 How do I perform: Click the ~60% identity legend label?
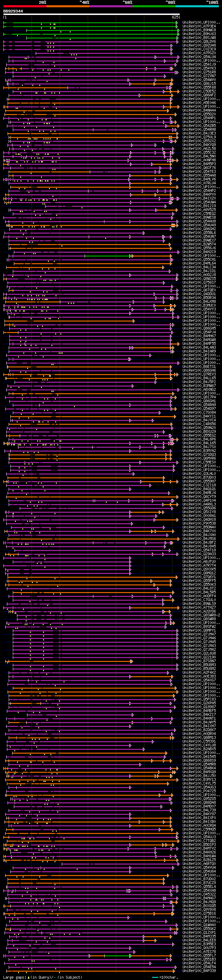click(127, 2)
